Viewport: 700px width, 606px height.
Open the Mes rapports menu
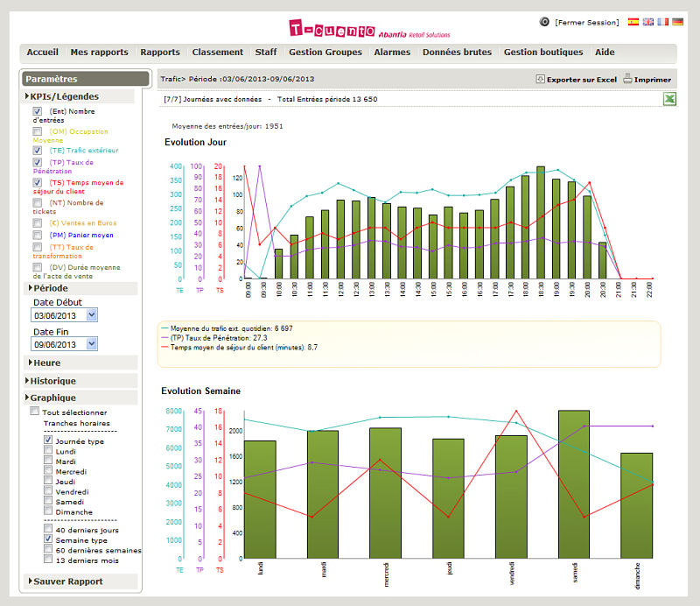(x=99, y=53)
